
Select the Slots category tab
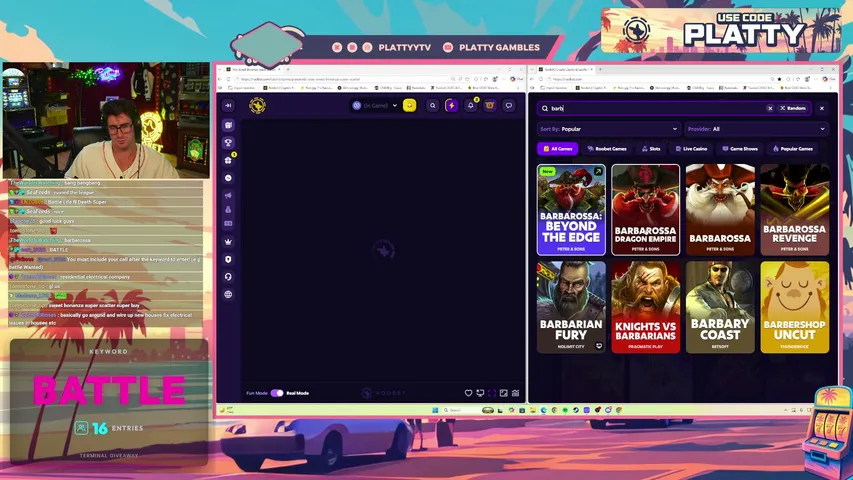[x=651, y=149]
